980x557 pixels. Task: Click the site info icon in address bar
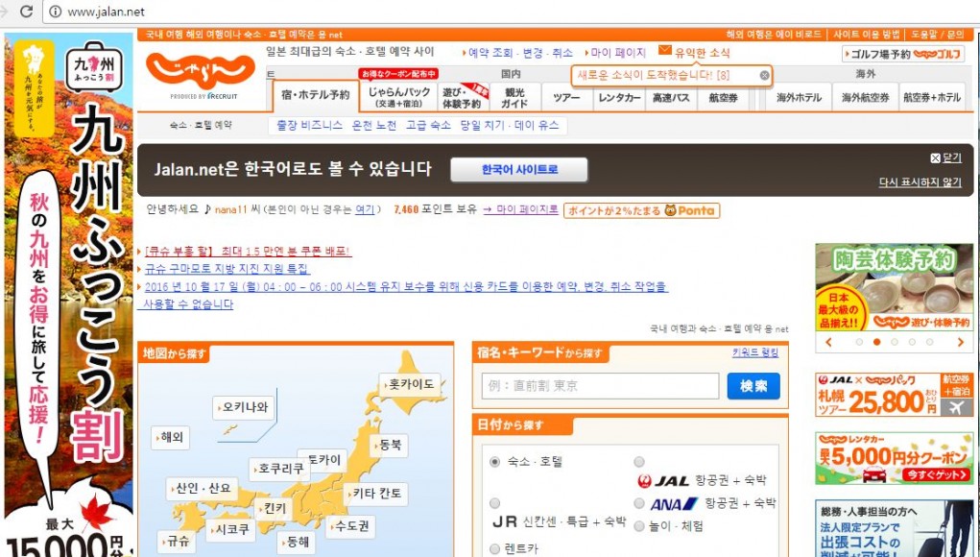55,12
